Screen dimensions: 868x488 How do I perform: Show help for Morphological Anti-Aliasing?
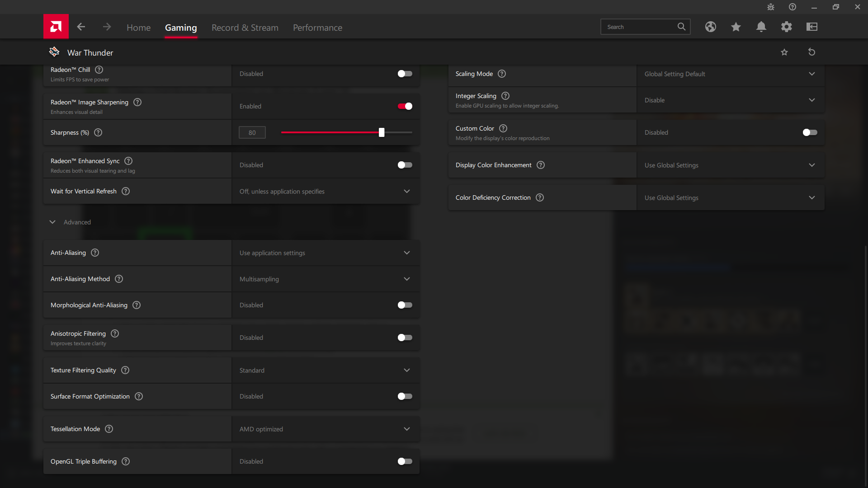tap(137, 305)
